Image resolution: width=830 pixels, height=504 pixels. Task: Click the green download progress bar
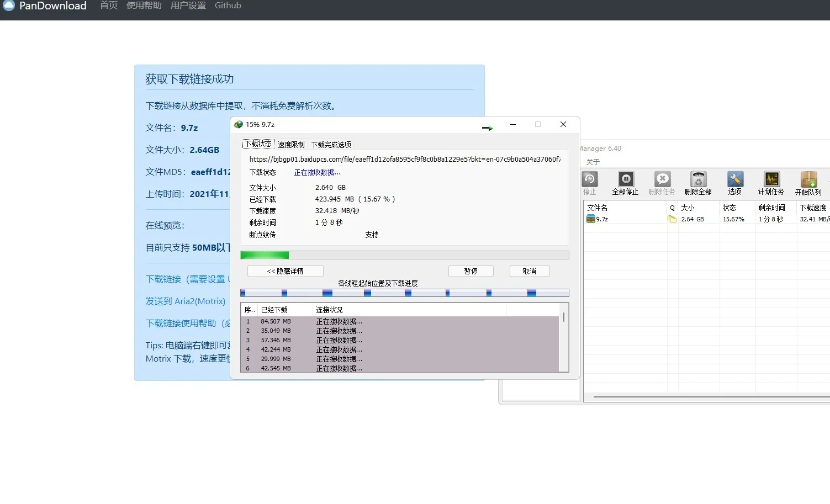pyautogui.click(x=405, y=255)
